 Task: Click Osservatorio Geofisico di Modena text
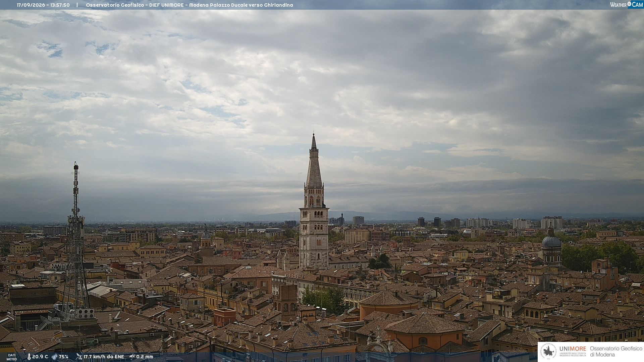click(616, 351)
